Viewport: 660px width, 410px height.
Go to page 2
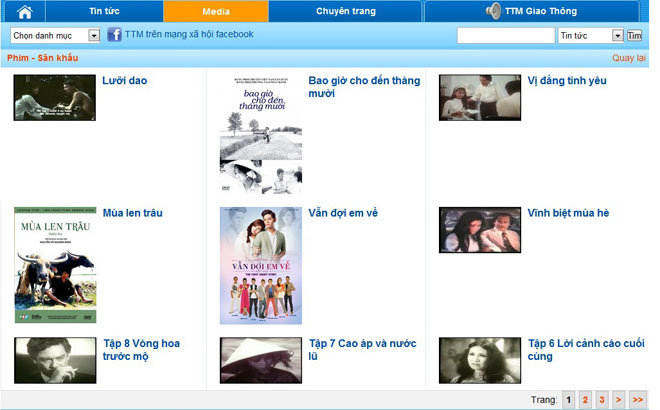coord(585,400)
